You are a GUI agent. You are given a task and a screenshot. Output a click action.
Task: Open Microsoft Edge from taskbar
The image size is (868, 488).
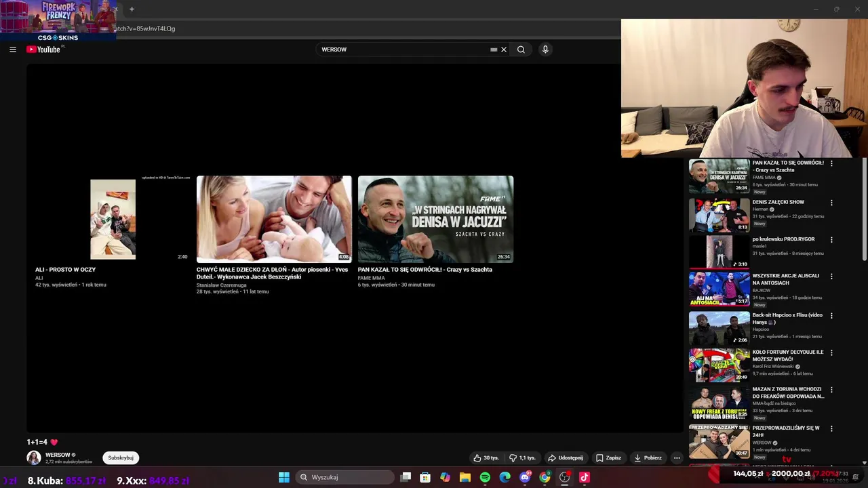coord(505,477)
